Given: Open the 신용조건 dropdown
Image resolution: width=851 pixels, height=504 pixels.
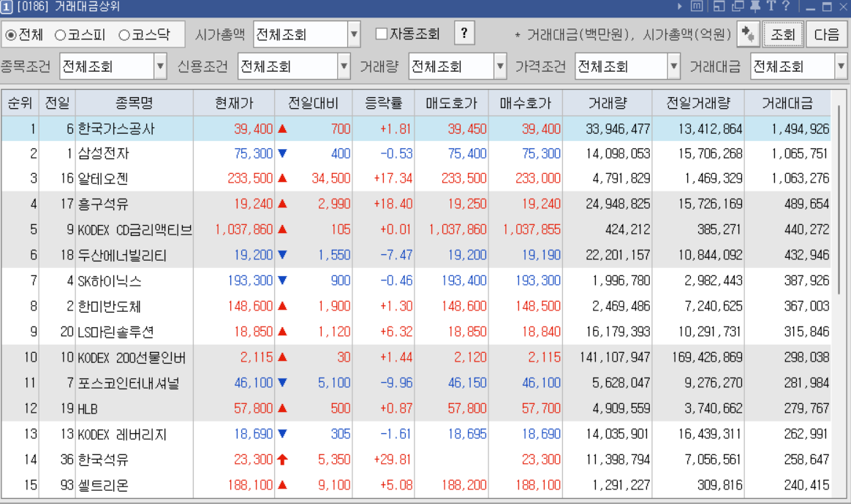Looking at the screenshot, I should 344,66.
